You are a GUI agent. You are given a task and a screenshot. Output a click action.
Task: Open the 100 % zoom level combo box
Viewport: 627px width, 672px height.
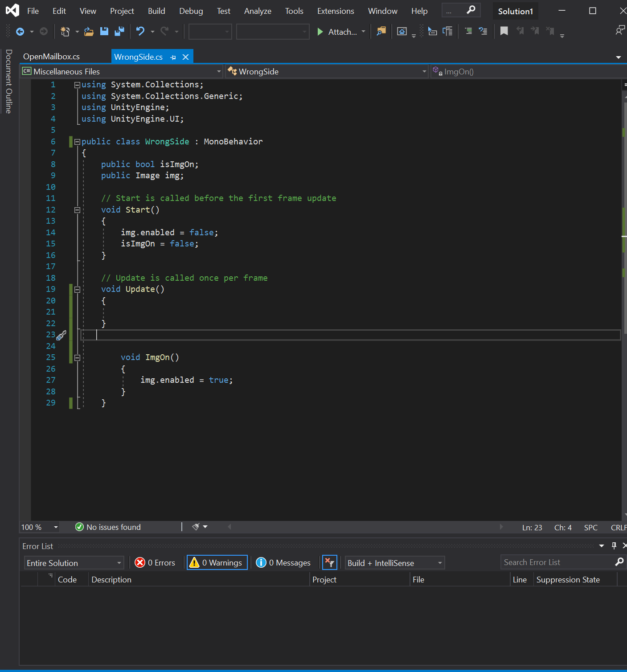[40, 527]
